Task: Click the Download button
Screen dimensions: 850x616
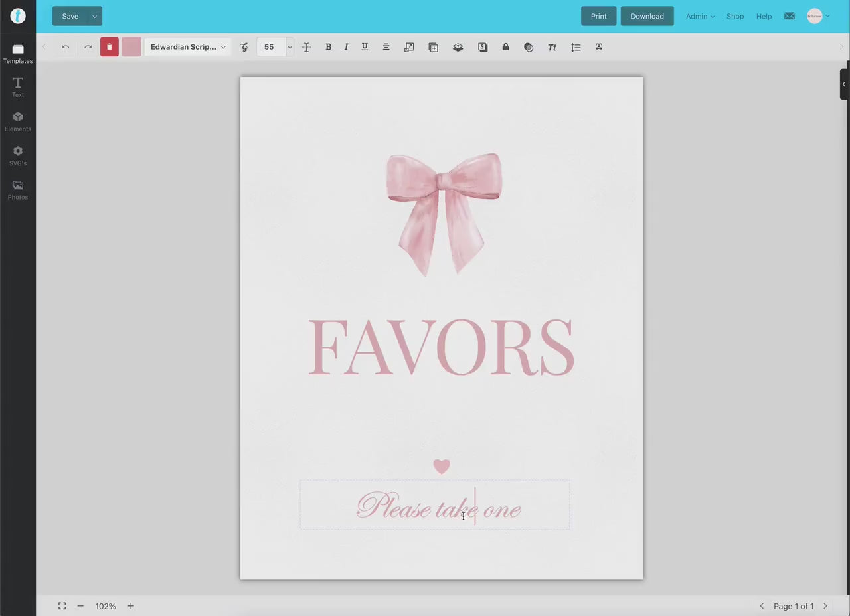Action: click(x=647, y=16)
